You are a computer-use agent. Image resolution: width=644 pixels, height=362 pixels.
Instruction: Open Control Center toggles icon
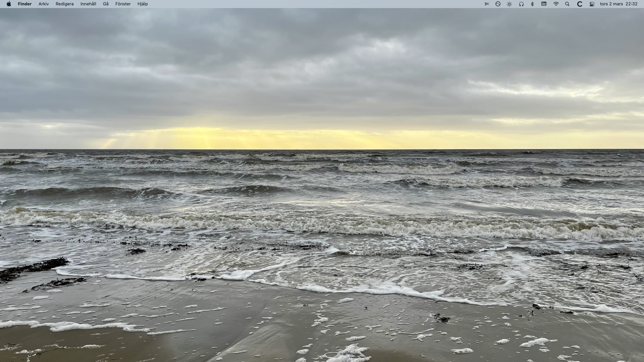click(592, 4)
